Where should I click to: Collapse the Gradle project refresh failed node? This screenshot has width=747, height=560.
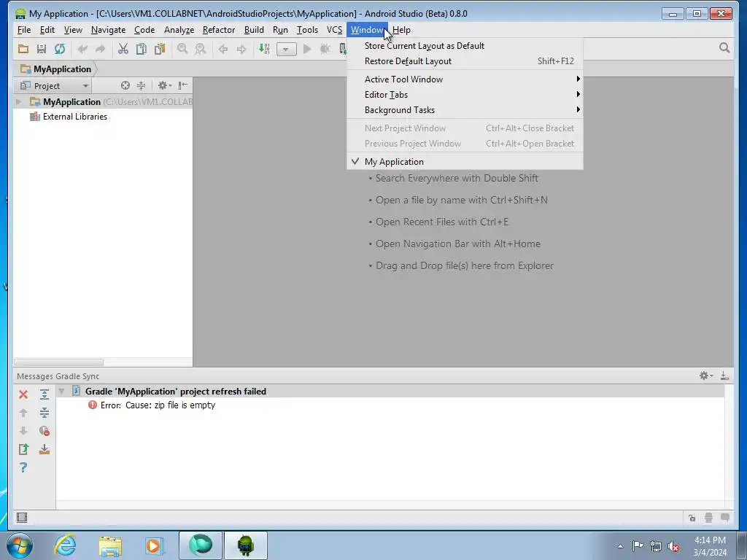(61, 391)
